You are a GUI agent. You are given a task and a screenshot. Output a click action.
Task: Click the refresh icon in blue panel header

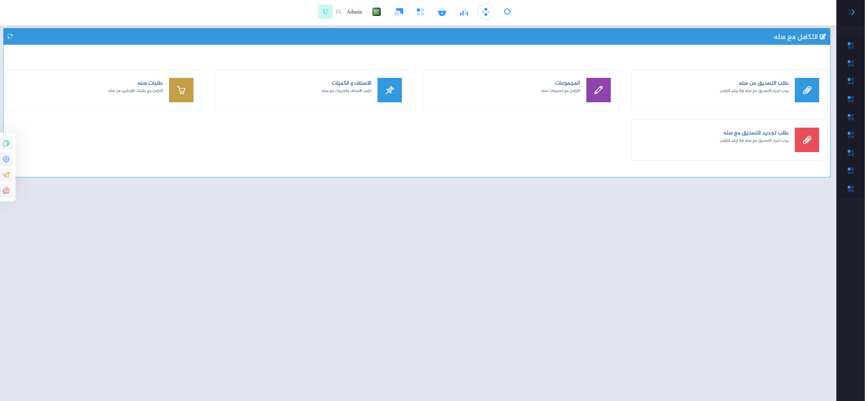pyautogui.click(x=10, y=36)
